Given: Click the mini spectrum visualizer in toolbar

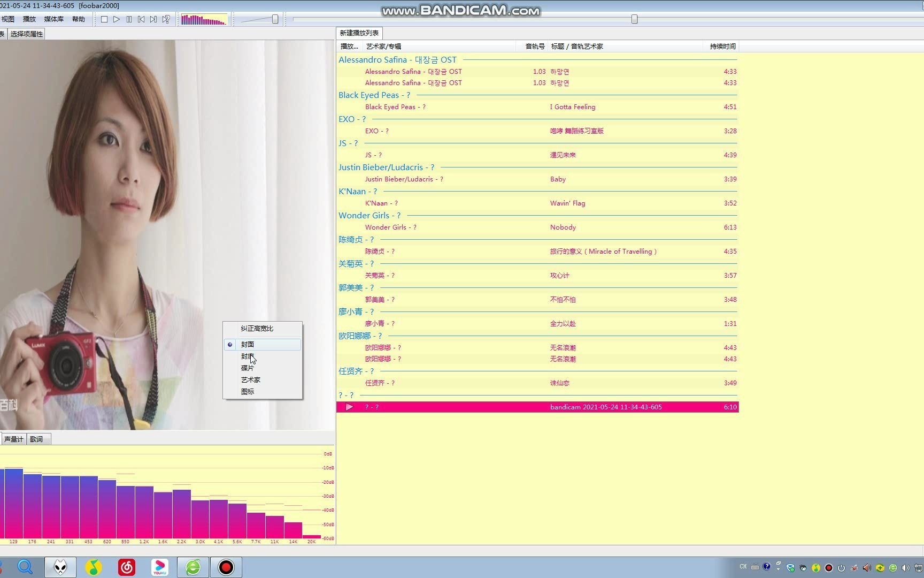Looking at the screenshot, I should click(204, 20).
